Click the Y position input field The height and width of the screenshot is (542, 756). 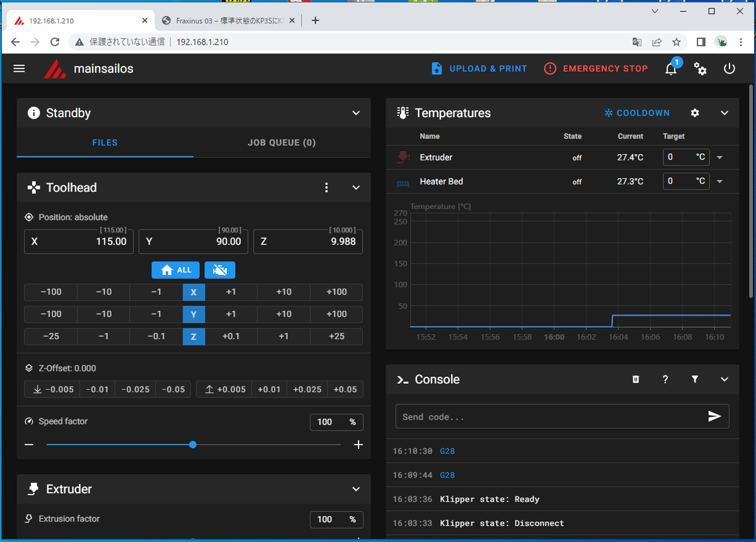(x=193, y=241)
